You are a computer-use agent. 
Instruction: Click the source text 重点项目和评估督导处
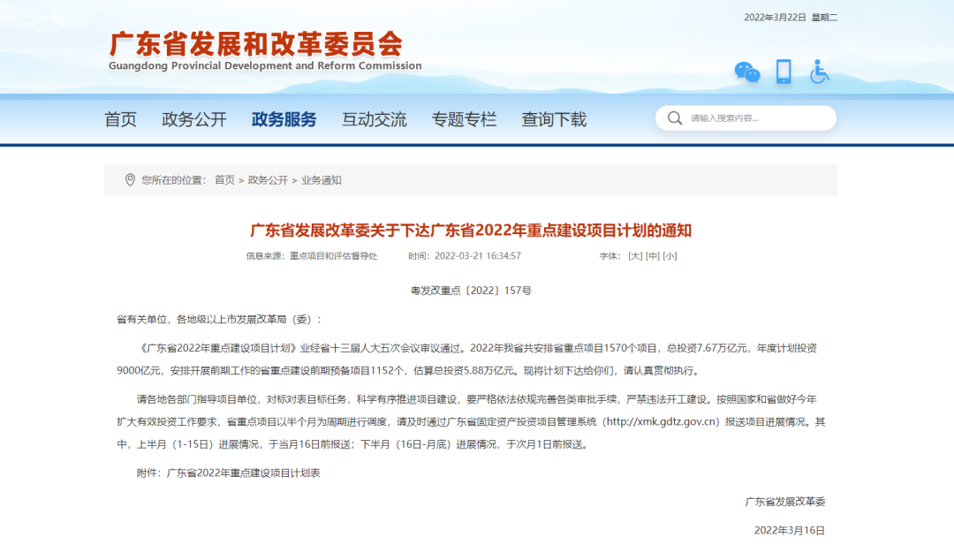pyautogui.click(x=333, y=256)
